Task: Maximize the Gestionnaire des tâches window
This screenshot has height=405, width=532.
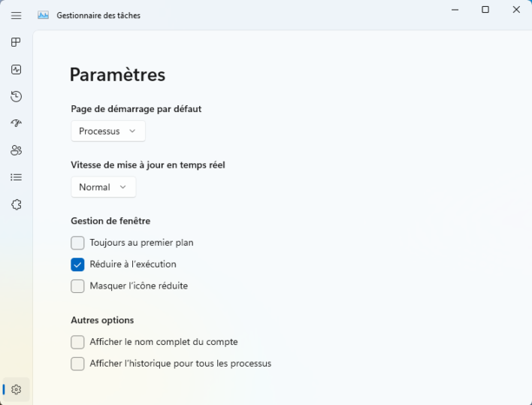Action: pyautogui.click(x=485, y=10)
